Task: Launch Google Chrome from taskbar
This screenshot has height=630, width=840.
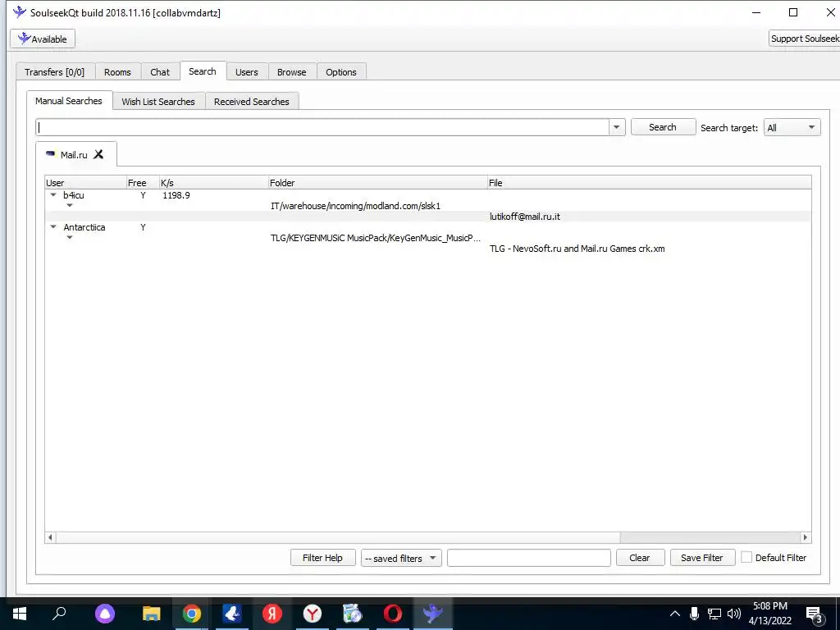Action: 192,614
